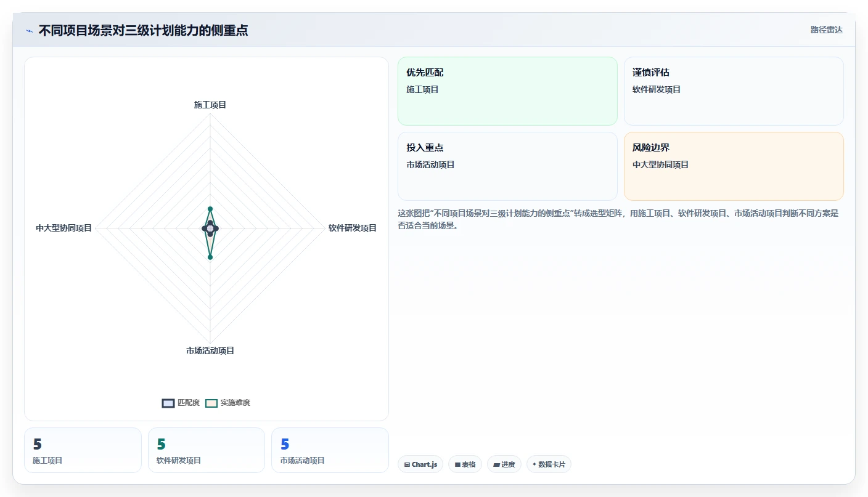Select the 软件研发项目 stat card showing 5
868x497 pixels.
tap(207, 450)
